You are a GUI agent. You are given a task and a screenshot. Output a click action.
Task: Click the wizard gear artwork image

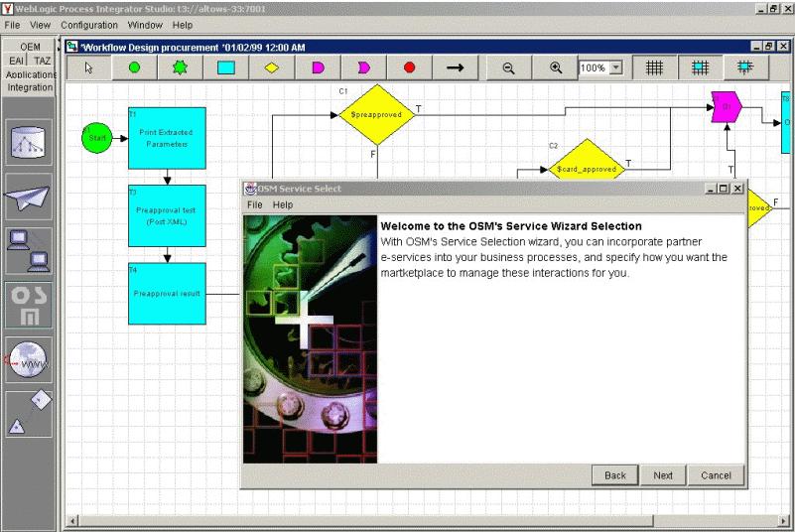310,339
